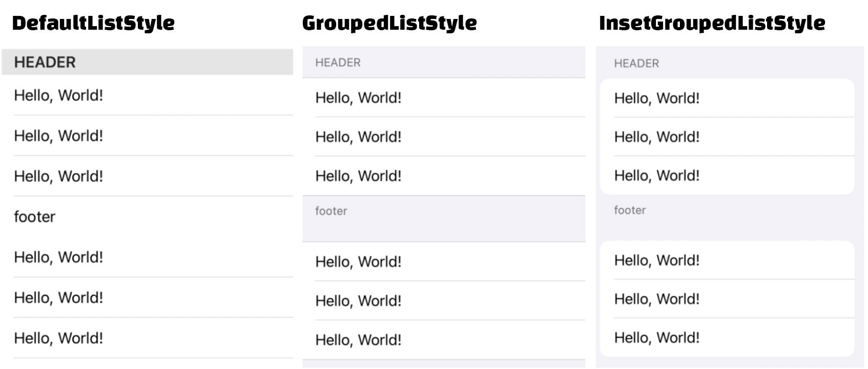The image size is (868, 369).
Task: Click the DefaultListStyle title
Action: [93, 23]
